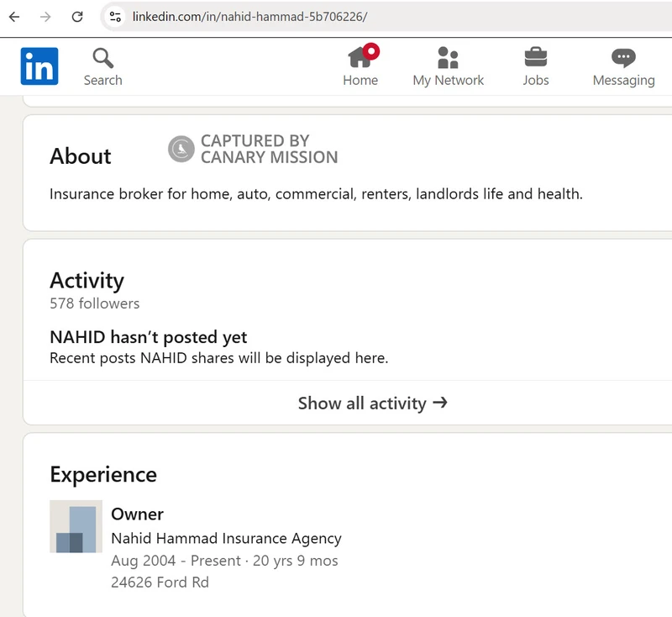Screen dimensions: 672x617
Task: Open Messaging from the top nav
Action: point(623,67)
